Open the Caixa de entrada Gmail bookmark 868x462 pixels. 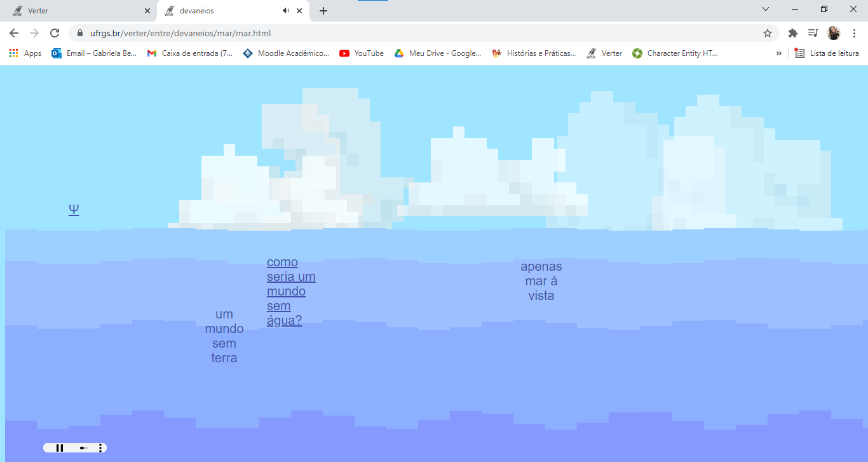tap(190, 53)
